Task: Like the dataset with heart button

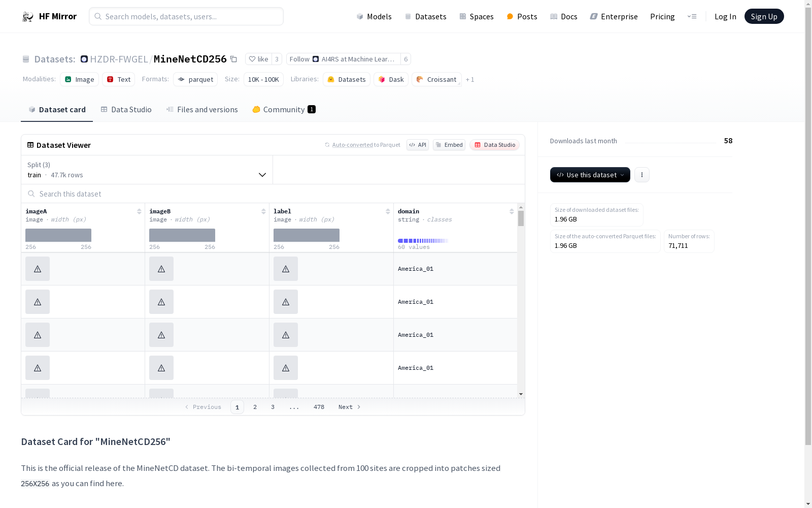Action: [x=258, y=59]
